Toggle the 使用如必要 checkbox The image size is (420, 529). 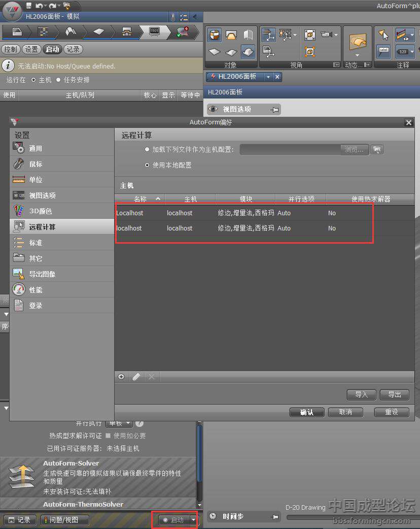click(x=108, y=436)
